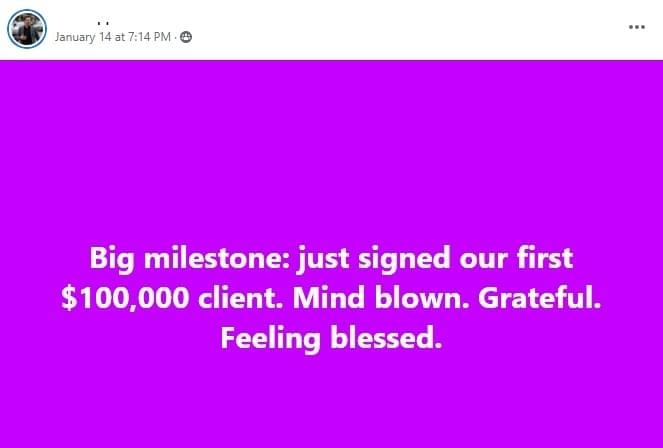
Task: Click the public audience globe icon
Action: (186, 37)
